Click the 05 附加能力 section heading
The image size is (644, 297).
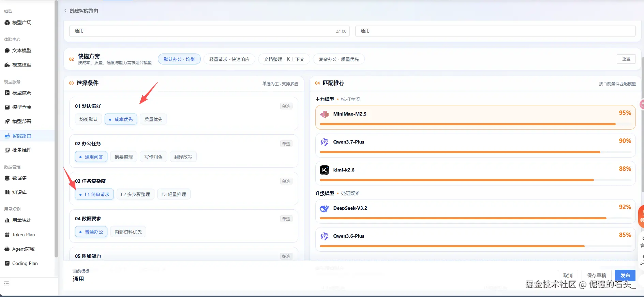(88, 256)
